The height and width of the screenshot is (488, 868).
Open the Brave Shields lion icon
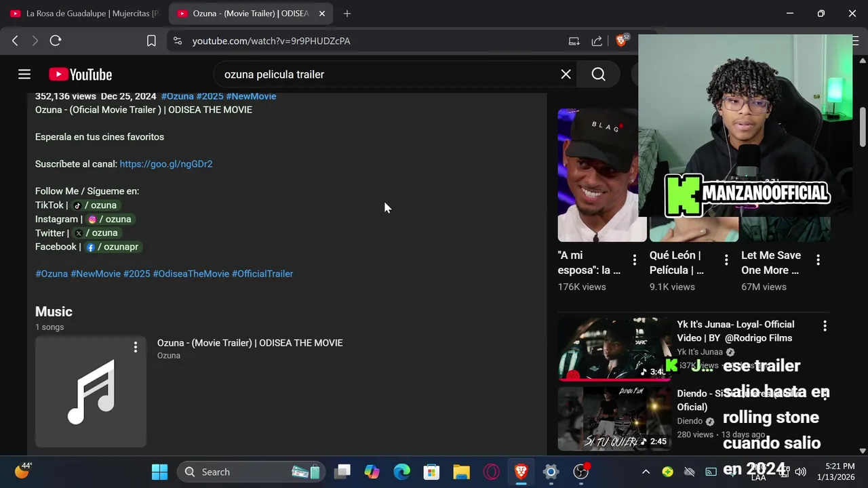pyautogui.click(x=621, y=41)
